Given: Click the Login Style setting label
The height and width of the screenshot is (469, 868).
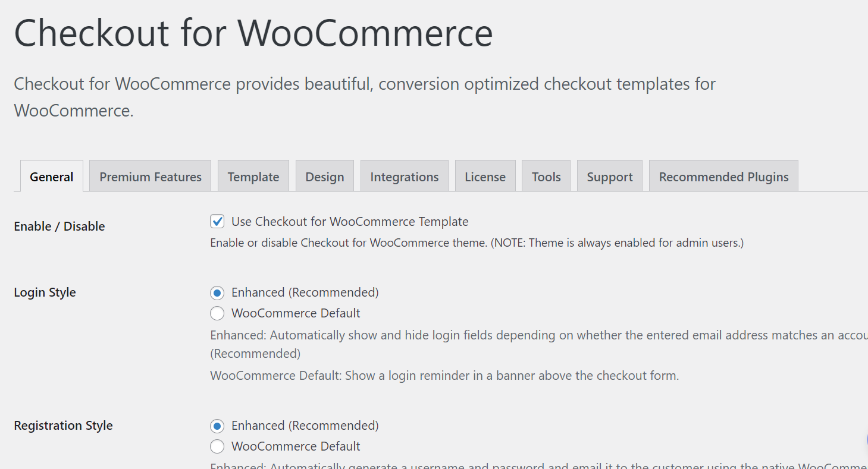Looking at the screenshot, I should [45, 292].
